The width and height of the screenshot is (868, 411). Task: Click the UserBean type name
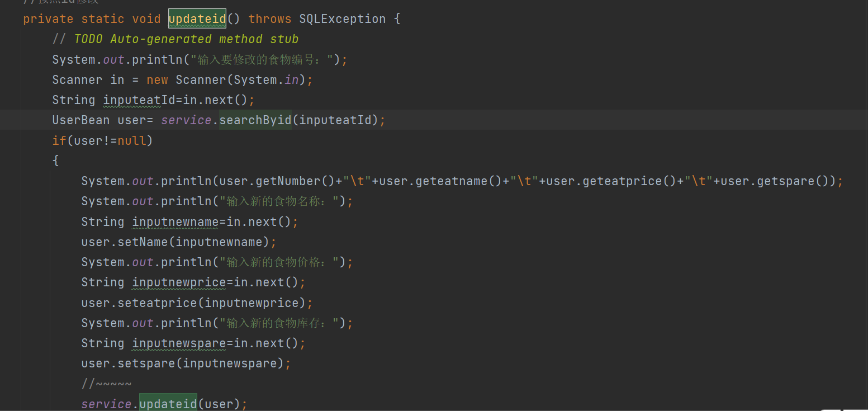click(x=81, y=120)
